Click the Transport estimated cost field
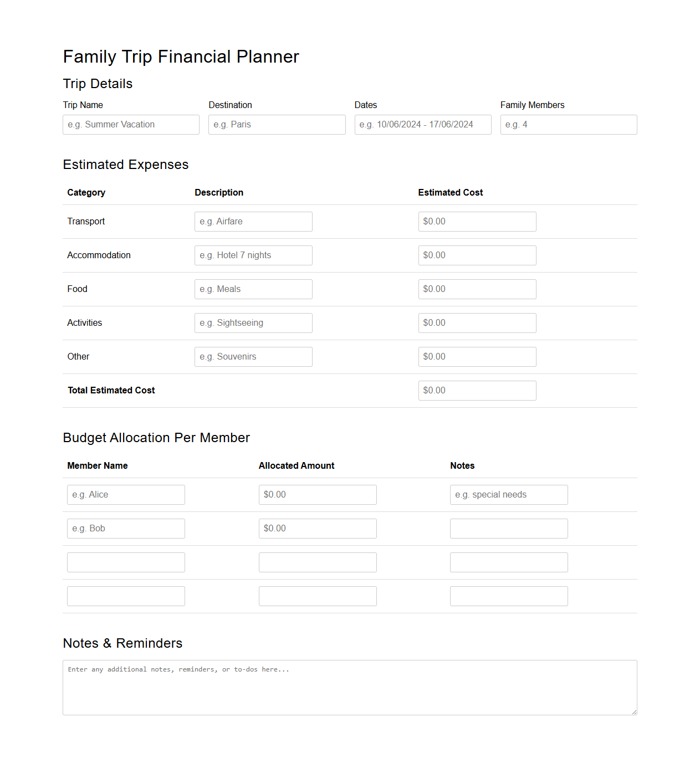The height and width of the screenshot is (784, 700). click(477, 221)
